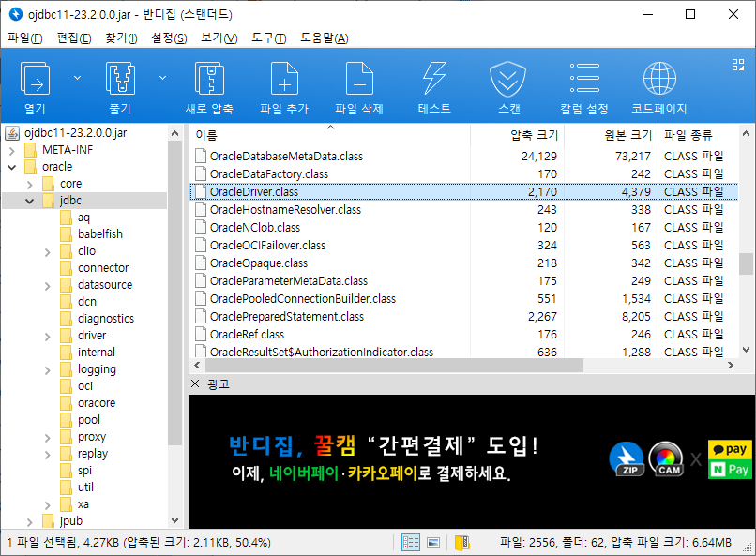756x556 pixels.
Task: Expand the META-INF folder node
Action: pos(12,151)
